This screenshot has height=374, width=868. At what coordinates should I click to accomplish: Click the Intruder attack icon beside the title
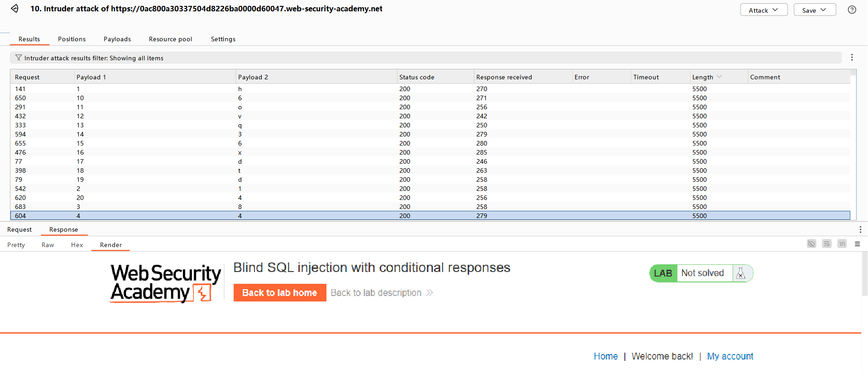(15, 9)
